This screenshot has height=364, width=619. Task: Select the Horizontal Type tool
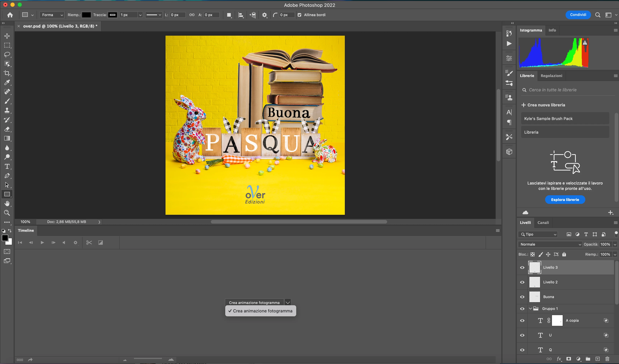click(7, 166)
